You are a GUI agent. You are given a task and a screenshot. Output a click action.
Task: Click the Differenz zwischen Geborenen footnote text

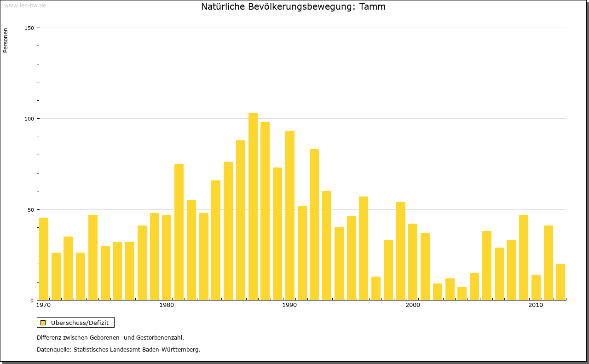tap(110, 337)
